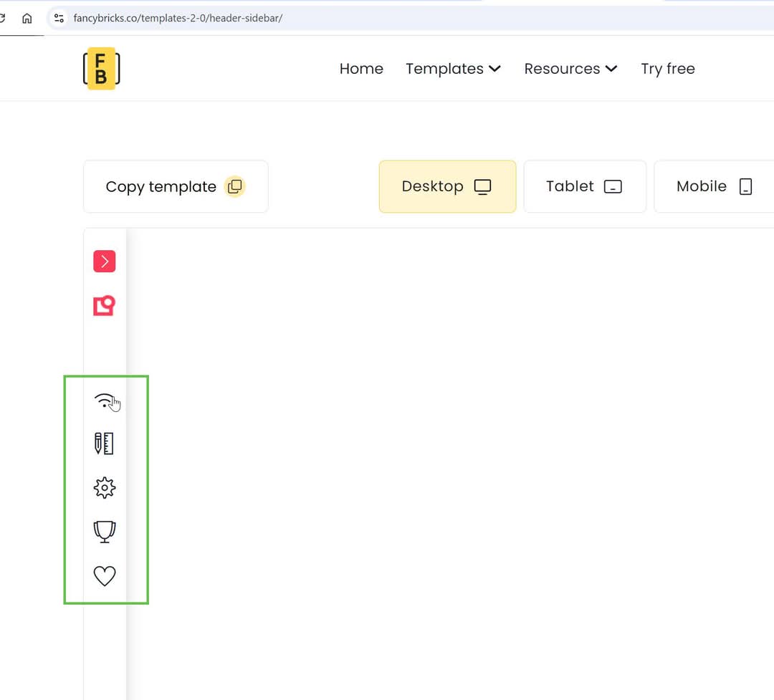
Task: Open the pencil and ruler design icon
Action: (104, 444)
